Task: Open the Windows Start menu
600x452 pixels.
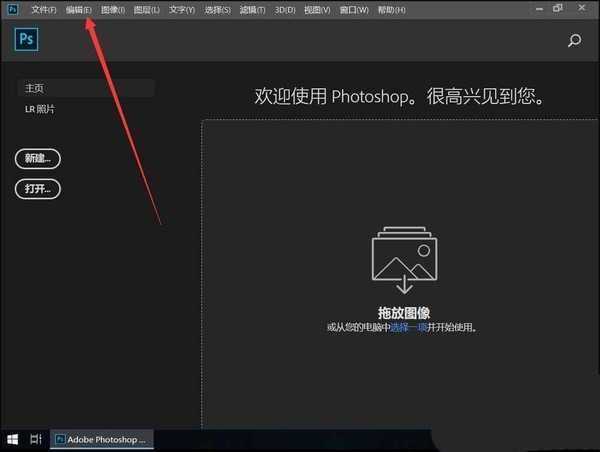Action: (x=12, y=439)
